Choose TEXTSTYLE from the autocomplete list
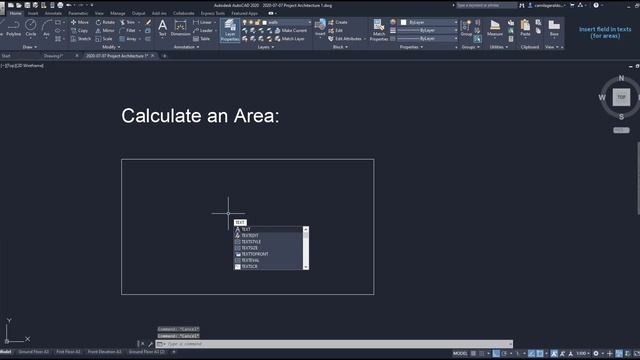The width and height of the screenshot is (640, 360). point(269,242)
